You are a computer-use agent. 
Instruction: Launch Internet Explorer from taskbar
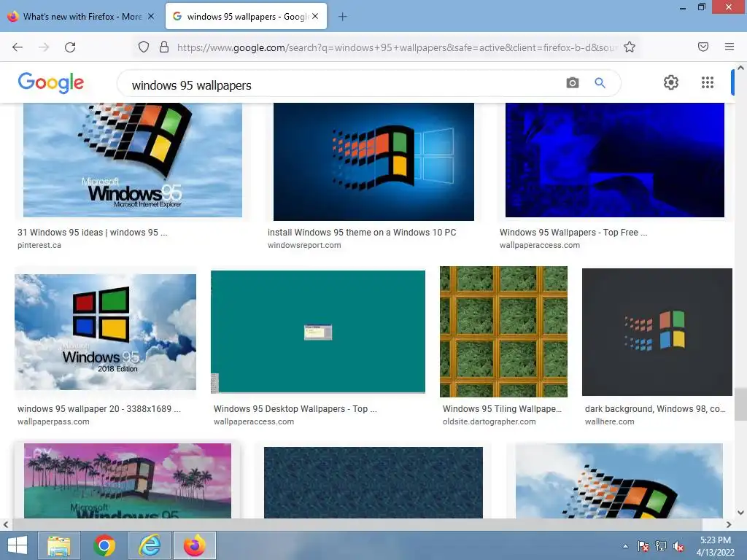pos(150,545)
